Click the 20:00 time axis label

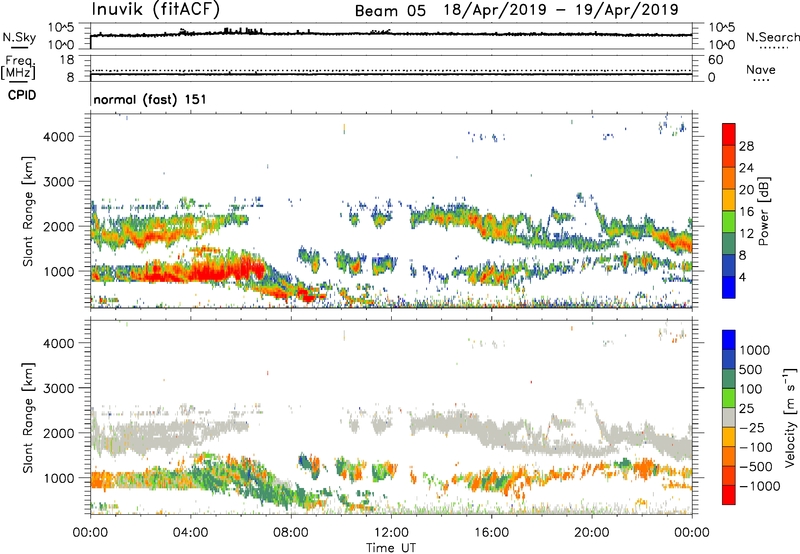coord(592,533)
